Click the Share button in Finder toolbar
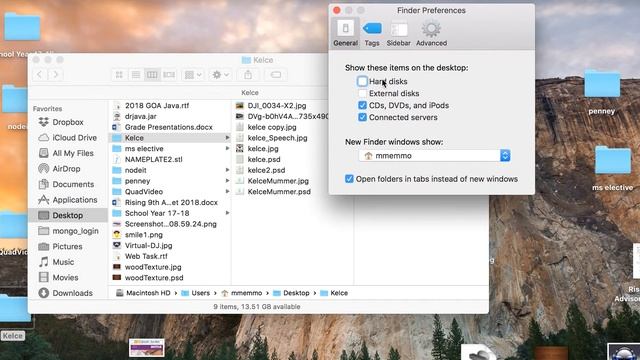Viewport: 640px width, 360px height. pyautogui.click(x=248, y=75)
